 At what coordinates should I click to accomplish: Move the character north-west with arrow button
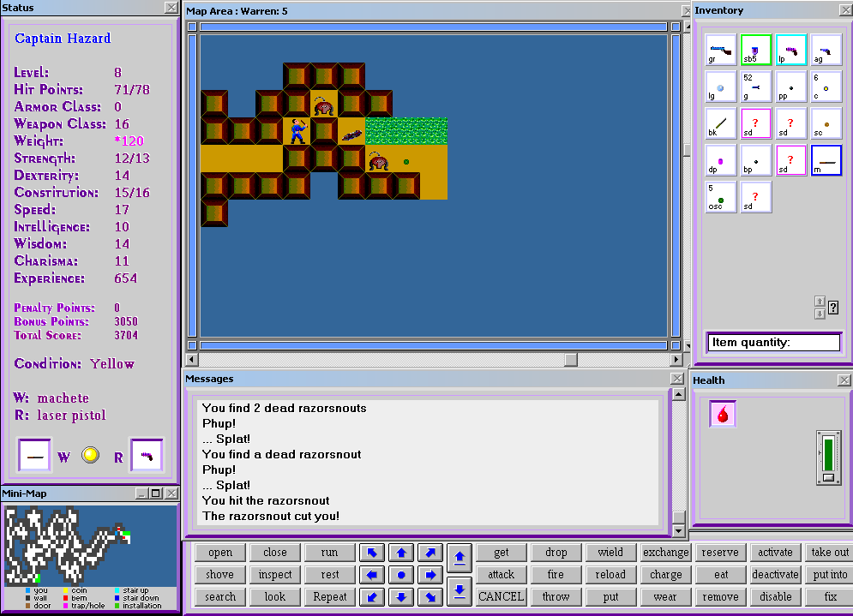[x=372, y=553]
